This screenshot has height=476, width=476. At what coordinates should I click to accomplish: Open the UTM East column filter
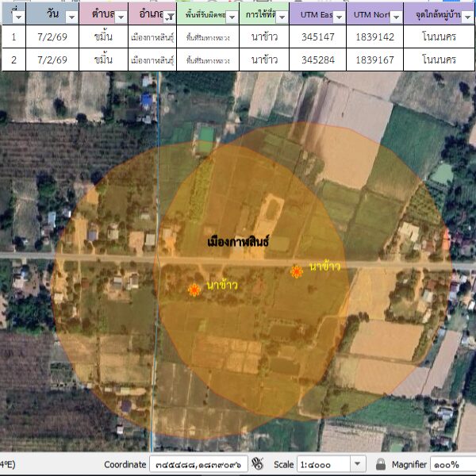pos(340,17)
